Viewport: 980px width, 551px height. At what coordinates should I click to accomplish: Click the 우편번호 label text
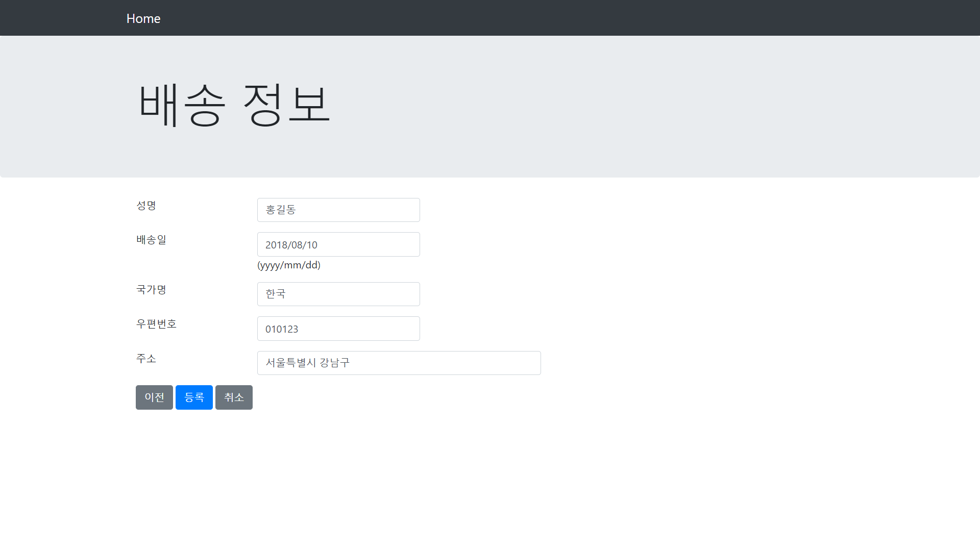click(x=156, y=324)
